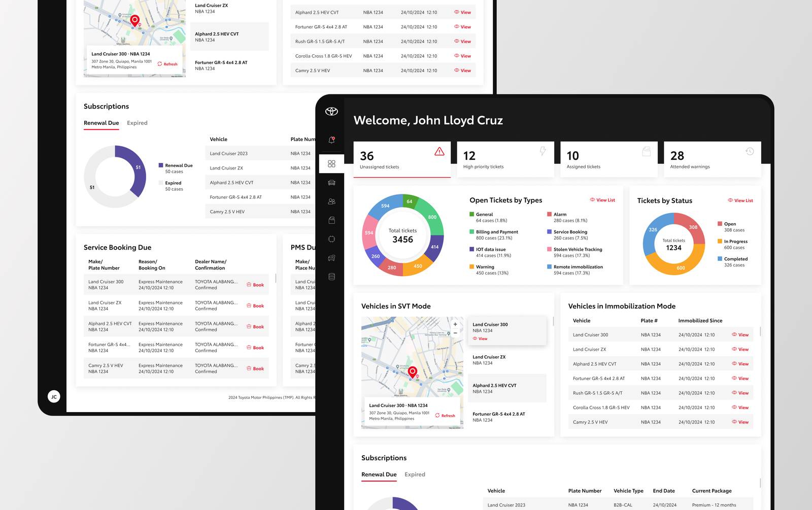Book the Land Cruiser ZX service booking

255,306
